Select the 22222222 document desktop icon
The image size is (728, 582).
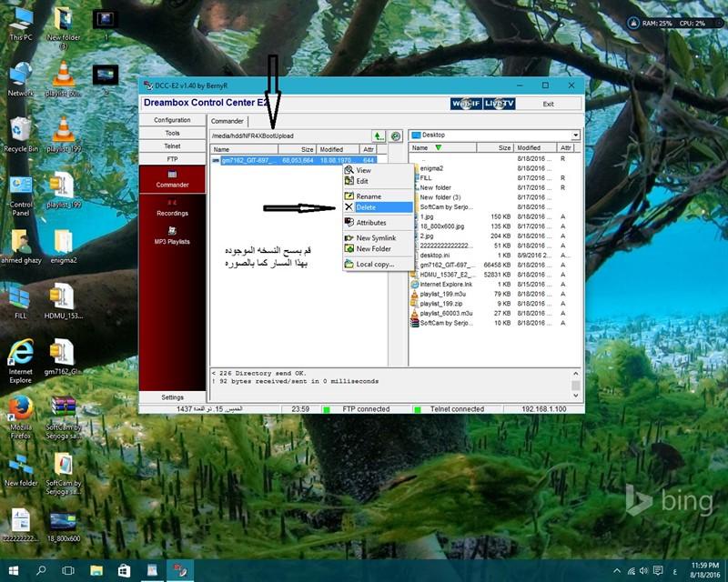coord(21,526)
